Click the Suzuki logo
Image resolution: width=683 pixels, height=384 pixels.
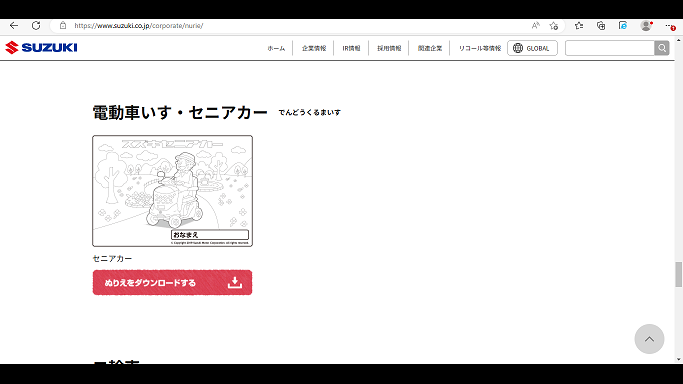(41, 47)
